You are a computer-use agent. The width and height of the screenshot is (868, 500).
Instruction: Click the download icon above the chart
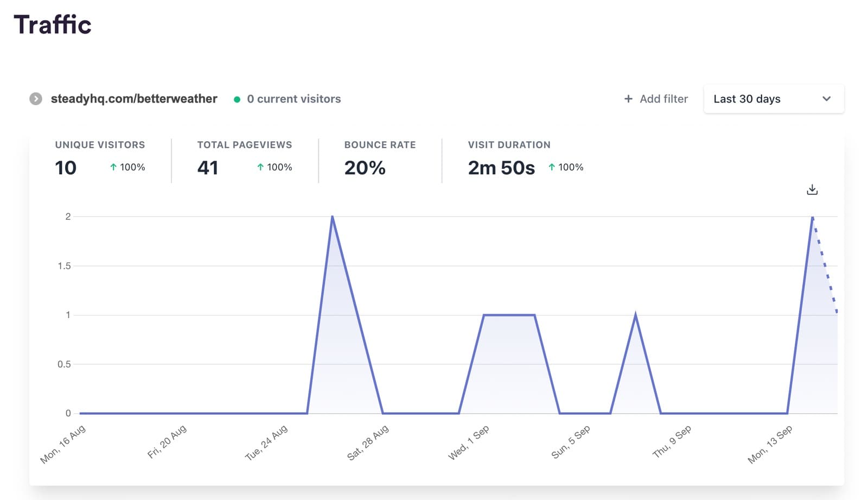(812, 189)
